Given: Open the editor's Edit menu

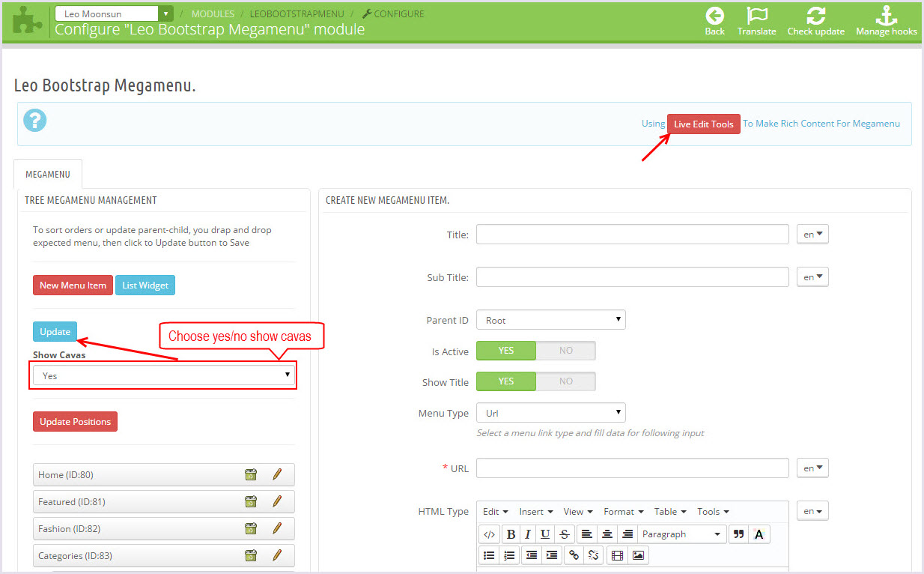Looking at the screenshot, I should pyautogui.click(x=495, y=512).
